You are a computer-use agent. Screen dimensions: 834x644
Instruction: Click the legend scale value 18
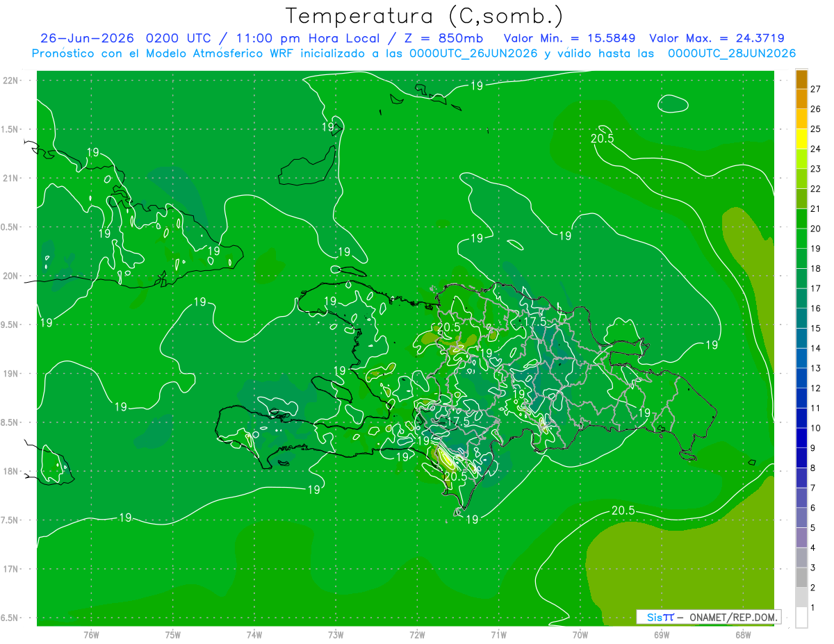coord(816,268)
